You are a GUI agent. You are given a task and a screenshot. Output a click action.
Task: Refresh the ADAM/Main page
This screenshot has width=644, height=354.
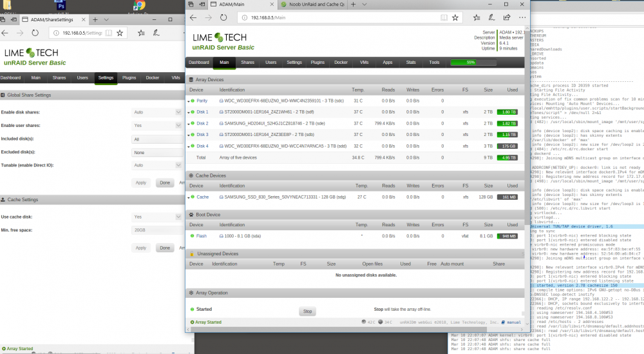tap(223, 17)
